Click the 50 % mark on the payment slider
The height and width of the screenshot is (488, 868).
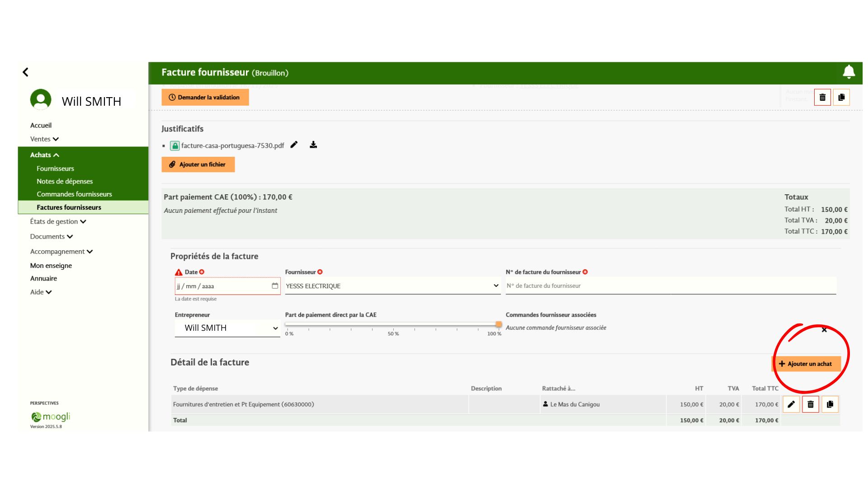click(393, 334)
